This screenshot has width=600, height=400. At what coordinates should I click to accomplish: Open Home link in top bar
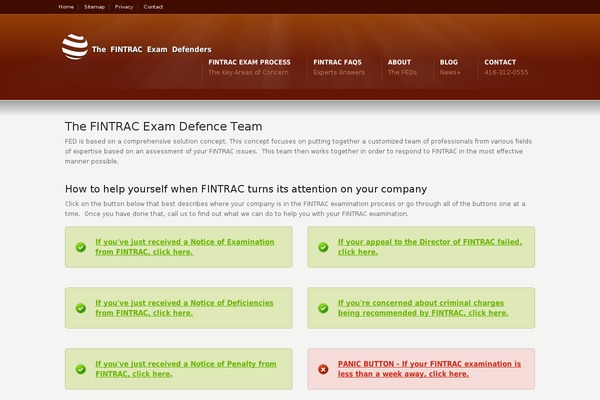click(x=66, y=7)
